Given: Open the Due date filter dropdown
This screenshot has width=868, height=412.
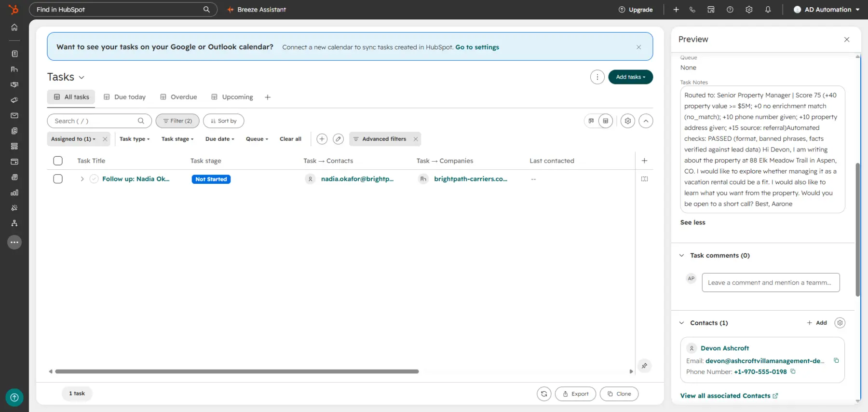Looking at the screenshot, I should click(220, 139).
